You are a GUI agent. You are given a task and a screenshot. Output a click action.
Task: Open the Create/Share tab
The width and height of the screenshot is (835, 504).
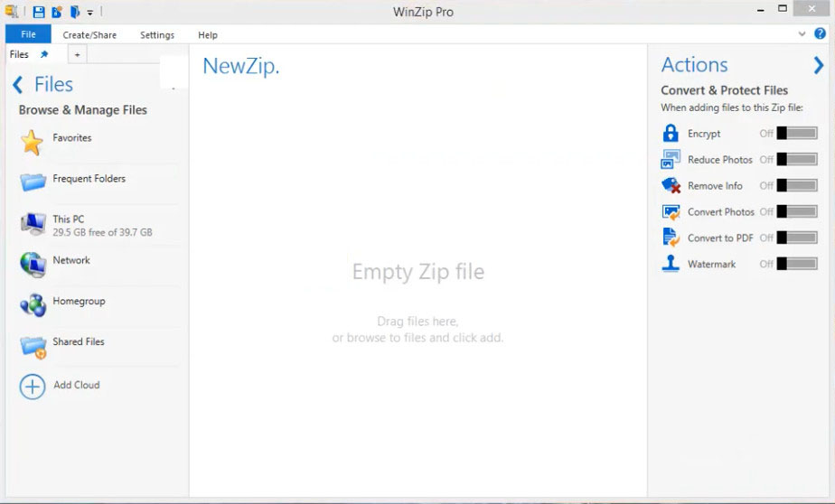(89, 35)
